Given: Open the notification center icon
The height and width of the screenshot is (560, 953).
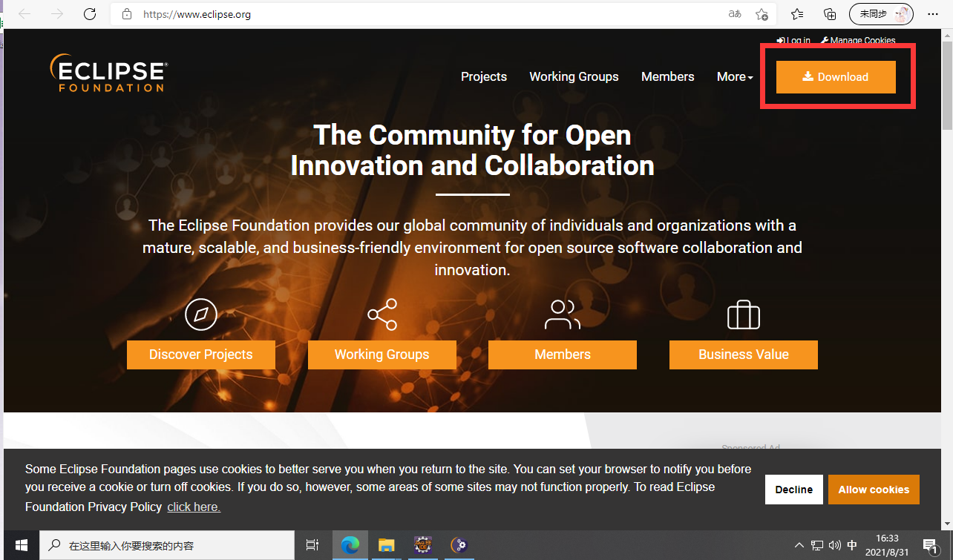Looking at the screenshot, I should coord(931,546).
